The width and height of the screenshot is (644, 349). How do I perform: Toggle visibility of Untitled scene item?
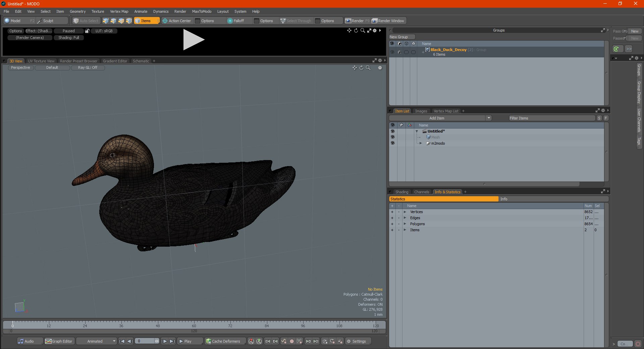click(392, 131)
